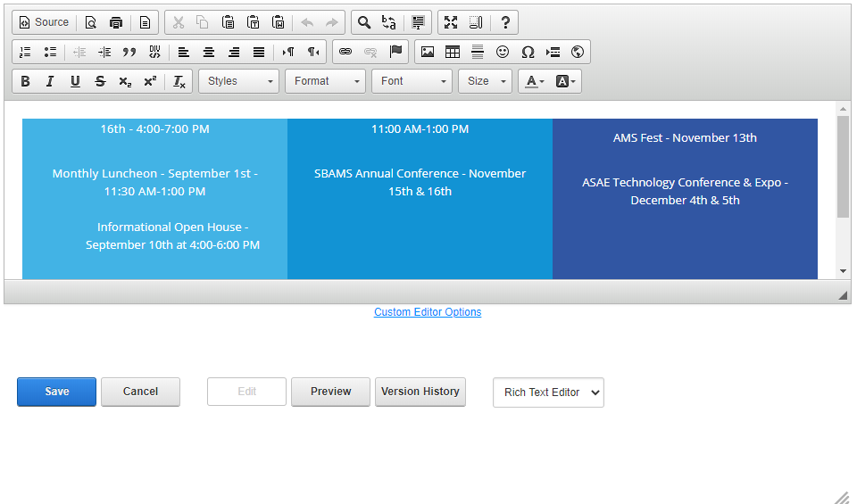
Task: Click the editor scroll down arrow
Action: coord(843,271)
